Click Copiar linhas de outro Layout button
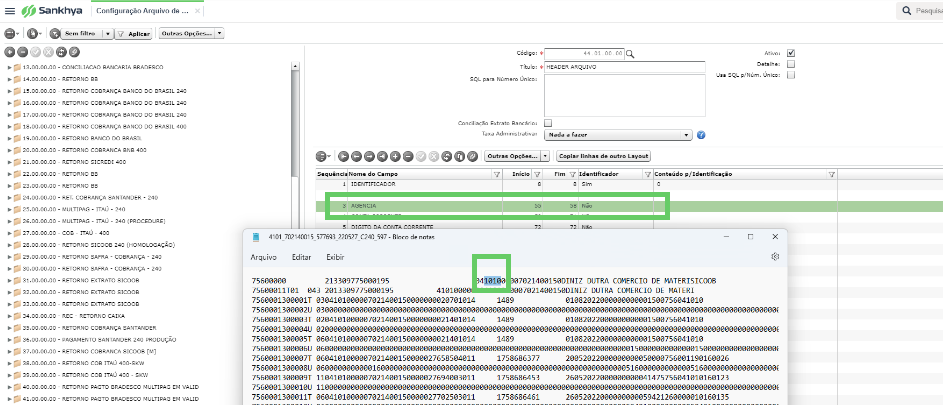This screenshot has height=418, width=946. click(x=603, y=156)
